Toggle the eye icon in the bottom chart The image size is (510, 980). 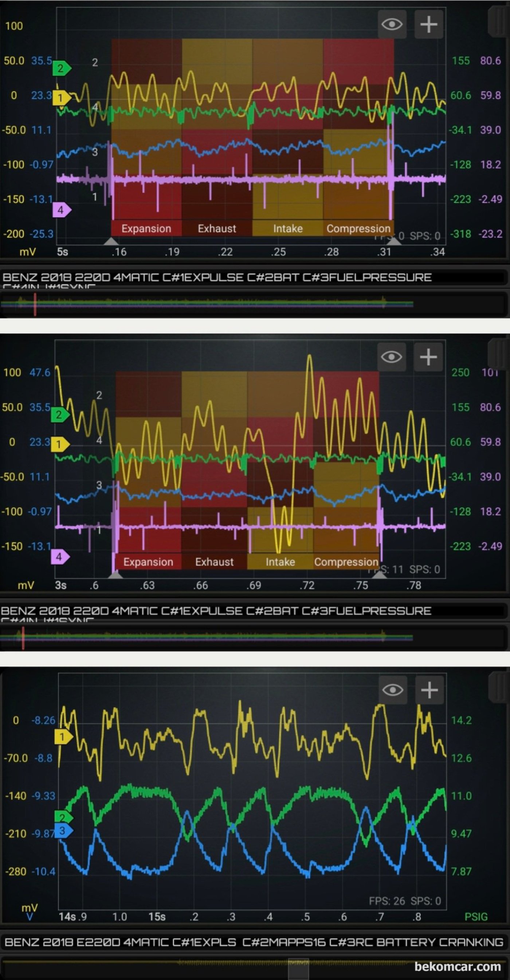[393, 690]
